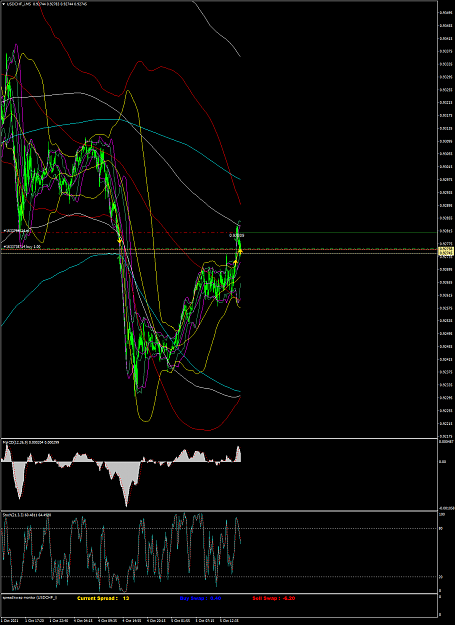Click the triangle icon before the USDCHF chart title

pos(4,4)
